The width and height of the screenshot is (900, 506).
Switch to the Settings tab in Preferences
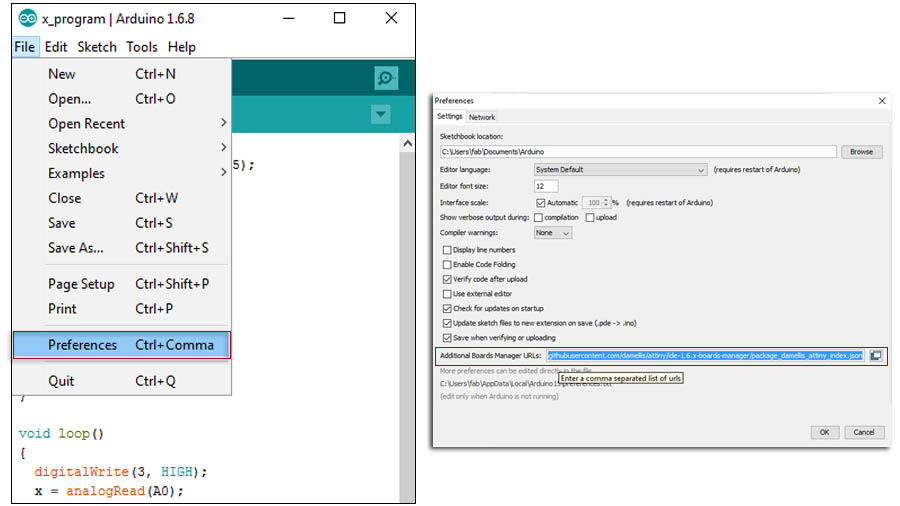[x=449, y=116]
